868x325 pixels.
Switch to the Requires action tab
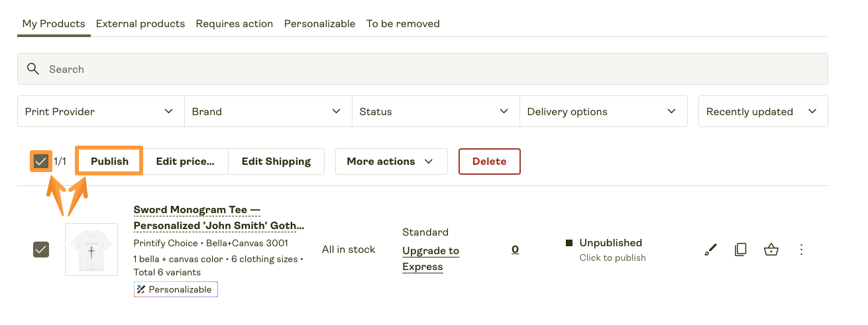point(235,24)
